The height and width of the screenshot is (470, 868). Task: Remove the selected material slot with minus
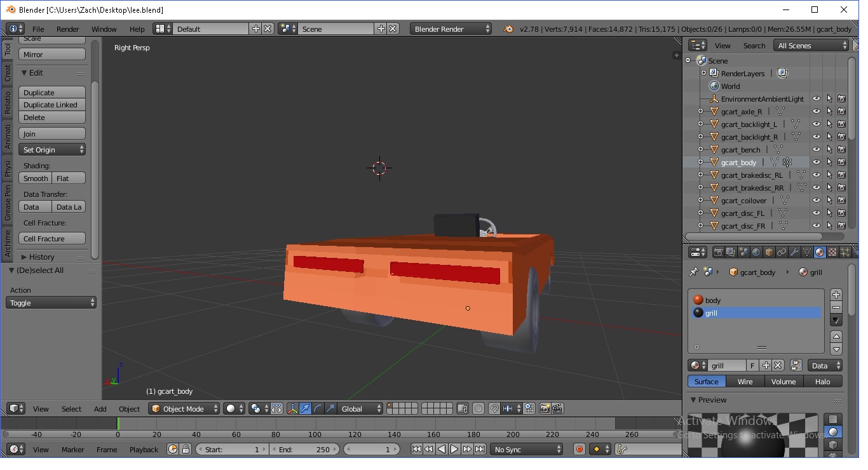pyautogui.click(x=836, y=307)
